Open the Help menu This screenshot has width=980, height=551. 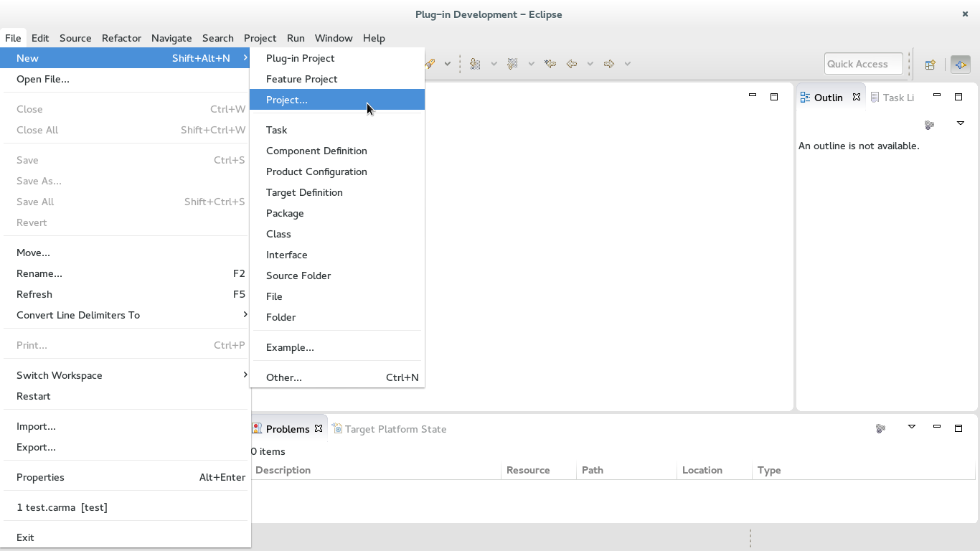pyautogui.click(x=374, y=38)
